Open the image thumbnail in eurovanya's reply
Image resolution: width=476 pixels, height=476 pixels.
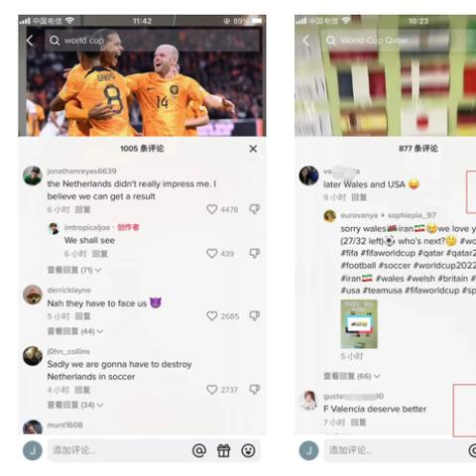359,324
